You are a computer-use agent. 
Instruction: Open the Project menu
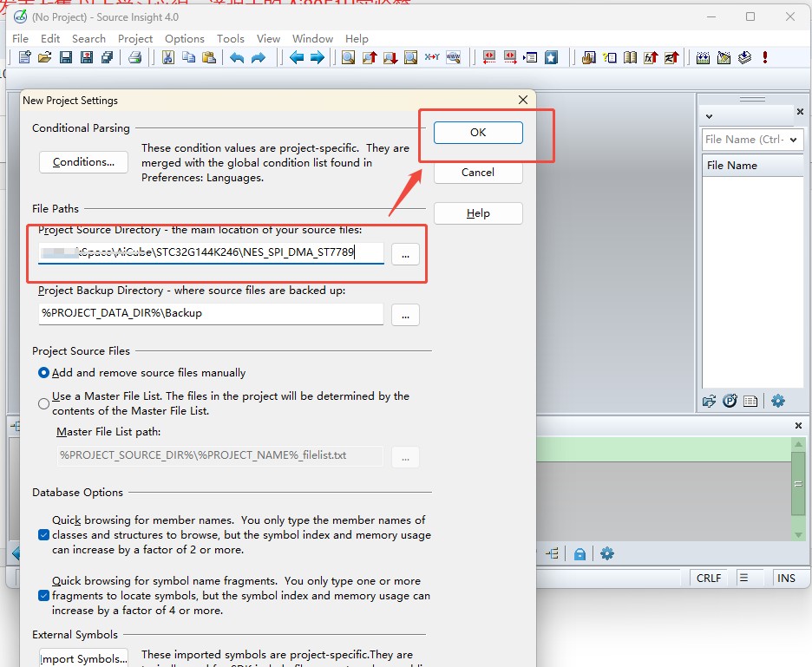pos(135,39)
